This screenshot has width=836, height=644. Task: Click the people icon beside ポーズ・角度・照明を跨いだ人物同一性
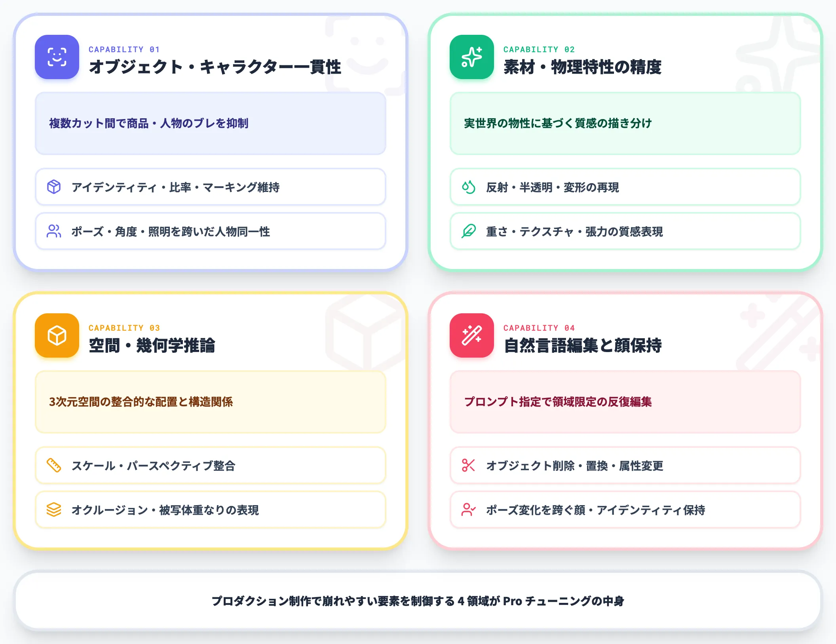54,231
